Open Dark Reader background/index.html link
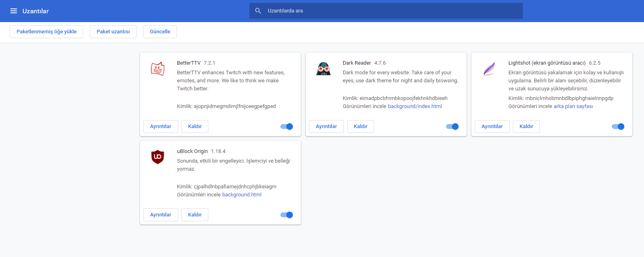 tap(415, 106)
